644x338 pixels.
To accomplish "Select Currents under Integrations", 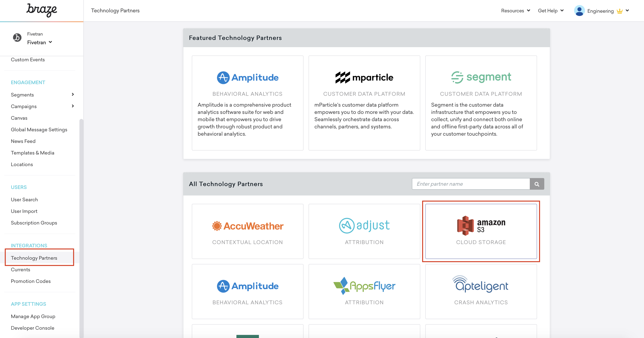I will [20, 269].
